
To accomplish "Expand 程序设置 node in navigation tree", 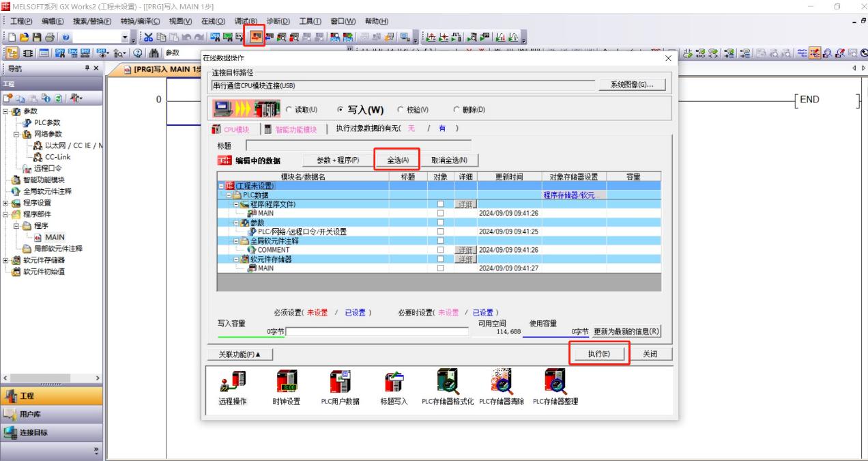I will point(6,202).
